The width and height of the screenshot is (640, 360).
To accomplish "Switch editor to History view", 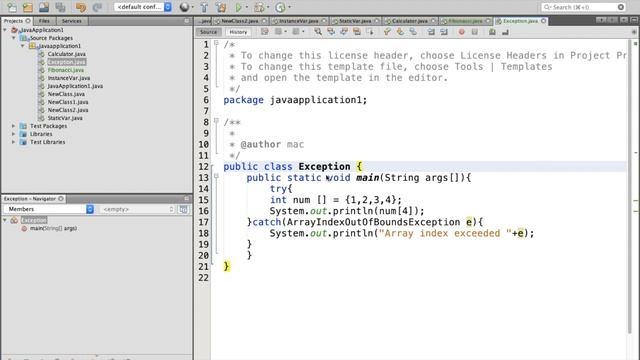I will click(x=238, y=32).
